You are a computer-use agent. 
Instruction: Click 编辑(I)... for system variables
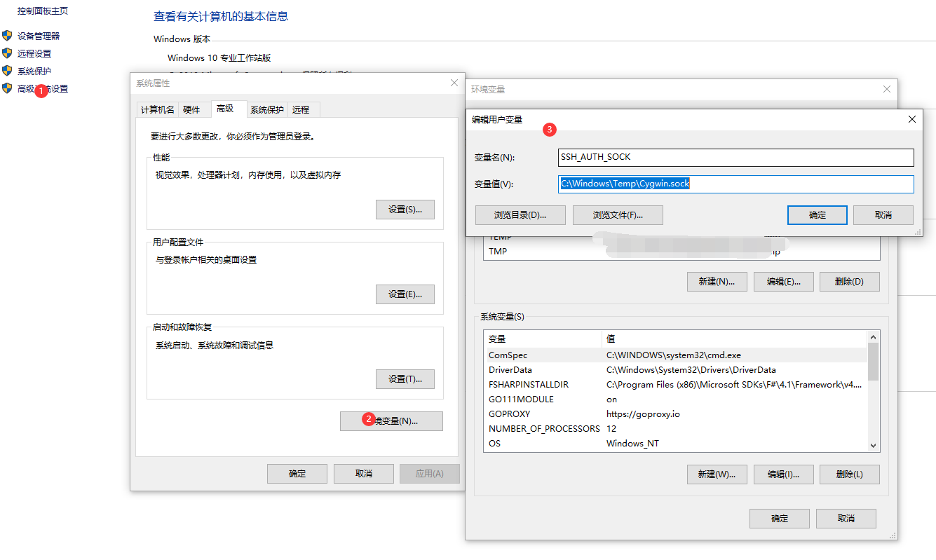tap(783, 474)
